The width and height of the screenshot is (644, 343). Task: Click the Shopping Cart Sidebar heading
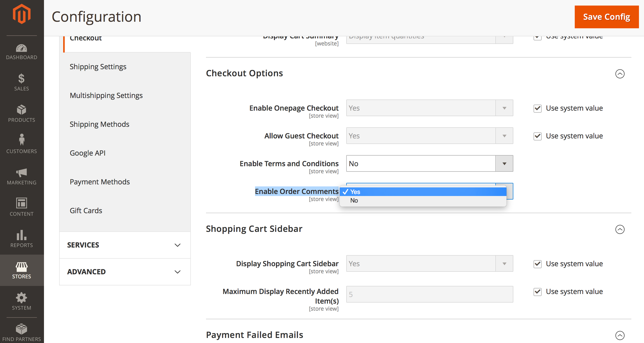coord(254,229)
